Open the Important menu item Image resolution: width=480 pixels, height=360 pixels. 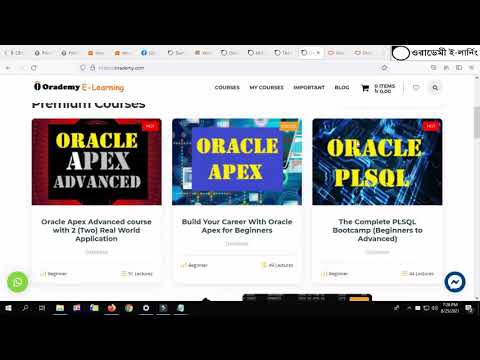click(x=309, y=87)
